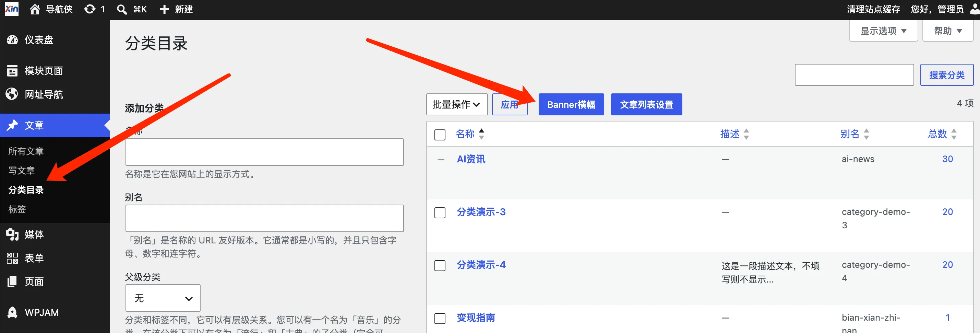Open the AI资讯 category link

(471, 159)
